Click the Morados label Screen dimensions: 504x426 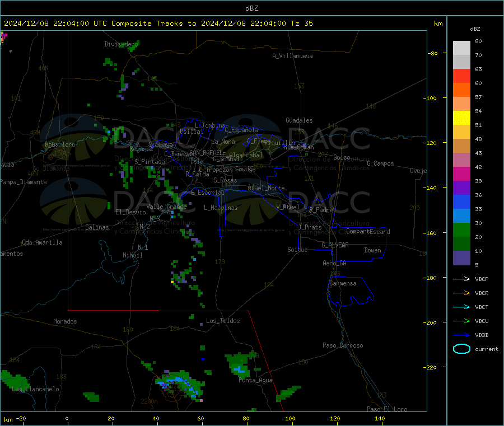click(65, 321)
